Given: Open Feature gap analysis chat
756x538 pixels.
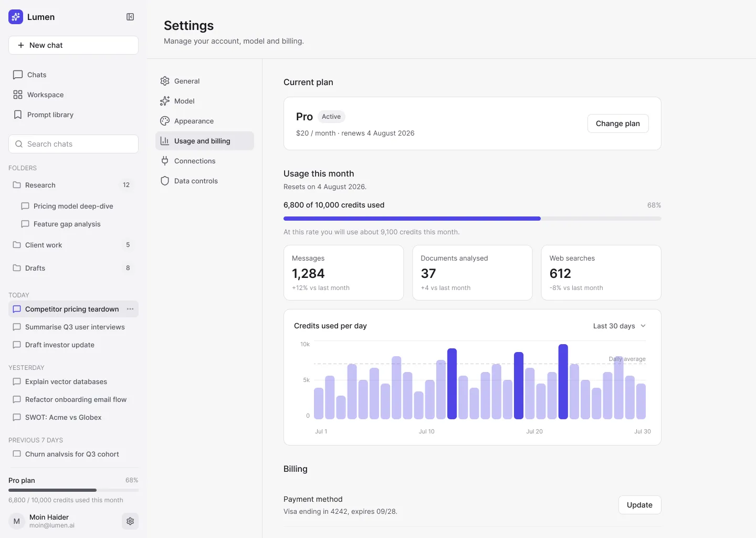Looking at the screenshot, I should point(78,224).
